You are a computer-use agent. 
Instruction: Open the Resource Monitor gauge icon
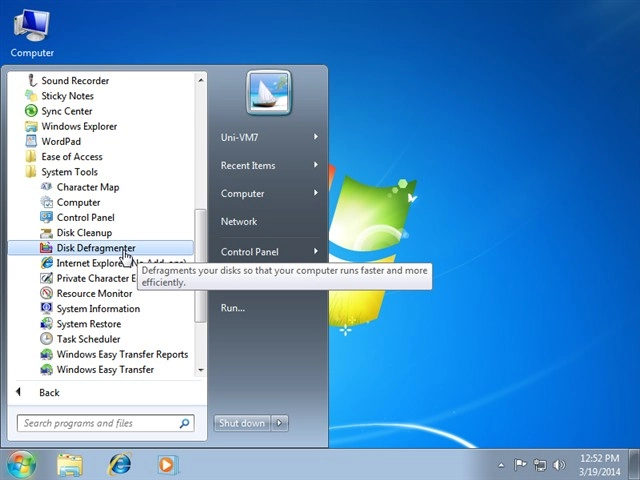[x=46, y=293]
